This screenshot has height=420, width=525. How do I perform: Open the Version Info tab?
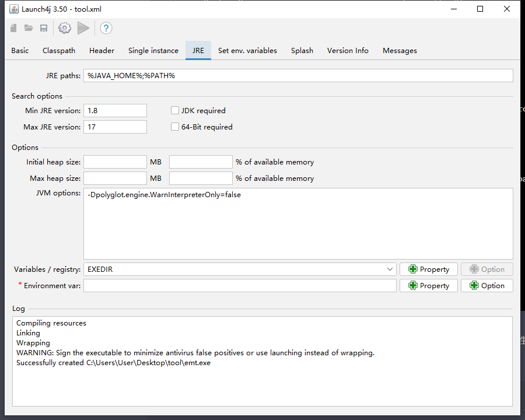click(x=348, y=51)
